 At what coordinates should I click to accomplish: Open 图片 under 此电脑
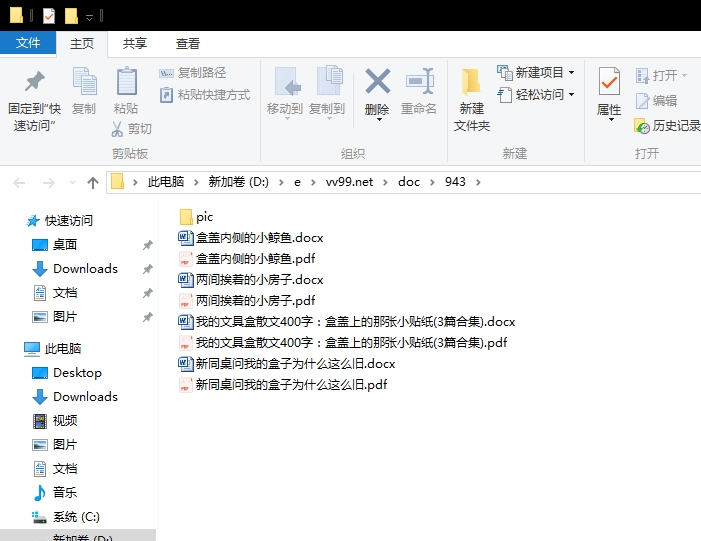[x=54, y=445]
